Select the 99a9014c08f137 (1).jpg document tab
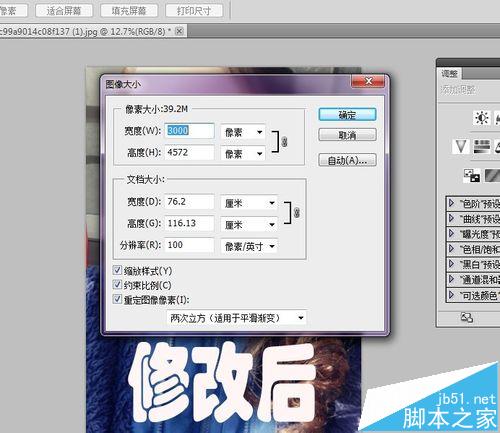Image resolution: width=500 pixels, height=433 pixels. [87, 31]
